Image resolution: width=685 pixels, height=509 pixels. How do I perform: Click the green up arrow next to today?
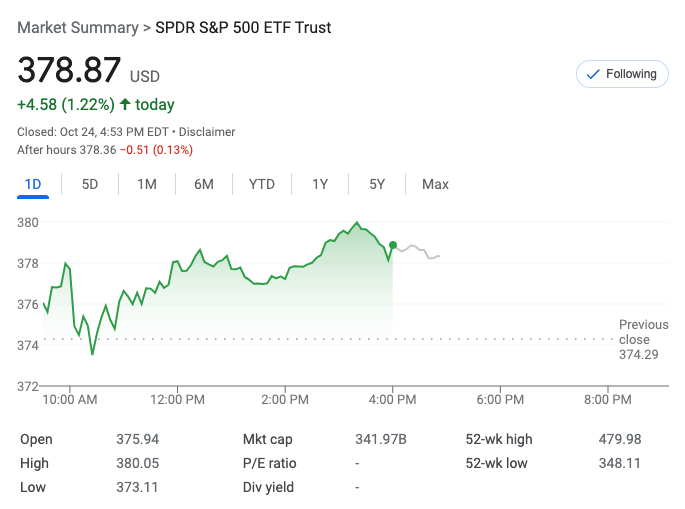[x=125, y=104]
